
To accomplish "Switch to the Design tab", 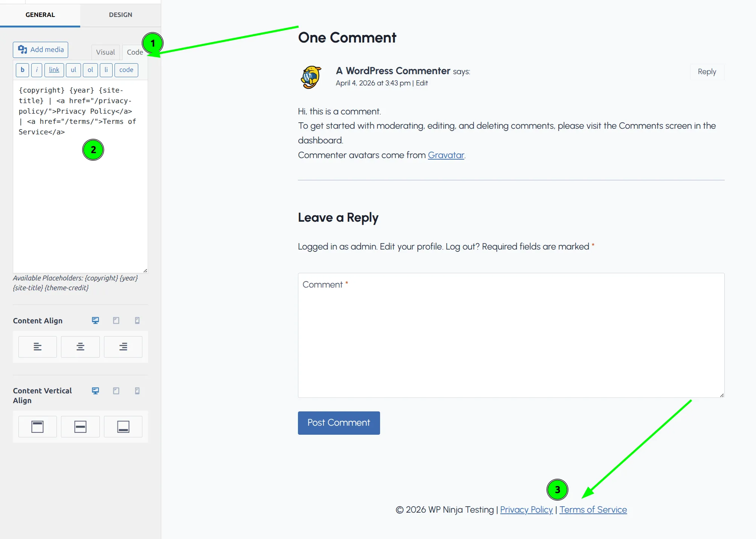I will (x=120, y=15).
